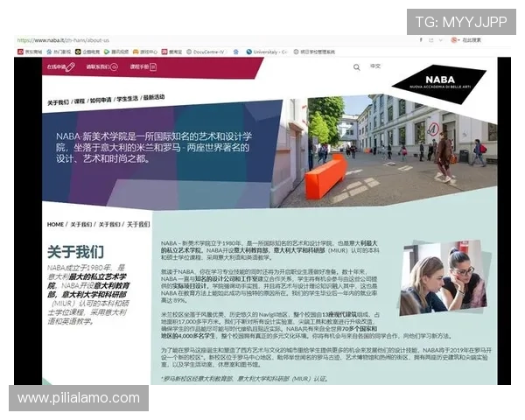Click the paragraph starting 就读于NABA
This screenshot has width=525, height=420.
(269, 286)
